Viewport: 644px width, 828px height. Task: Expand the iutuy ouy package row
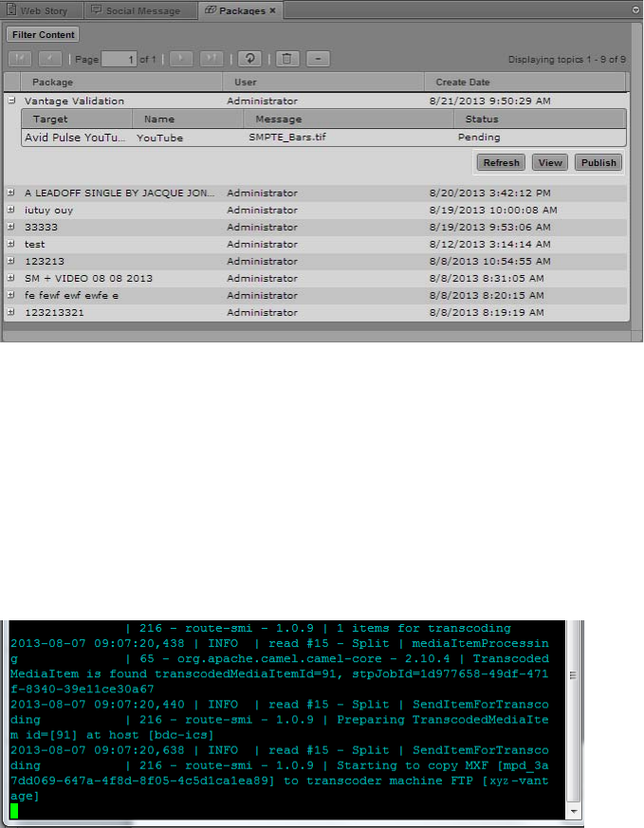coord(10,210)
